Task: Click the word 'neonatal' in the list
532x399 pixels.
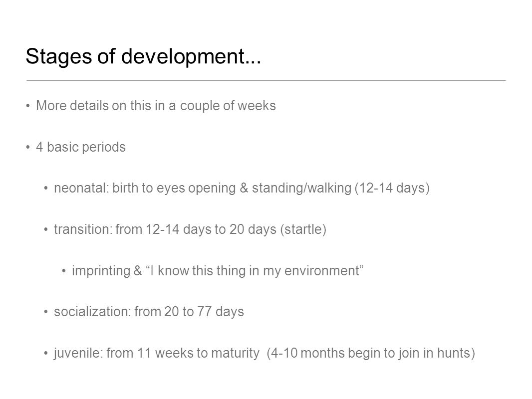Action: [80, 188]
